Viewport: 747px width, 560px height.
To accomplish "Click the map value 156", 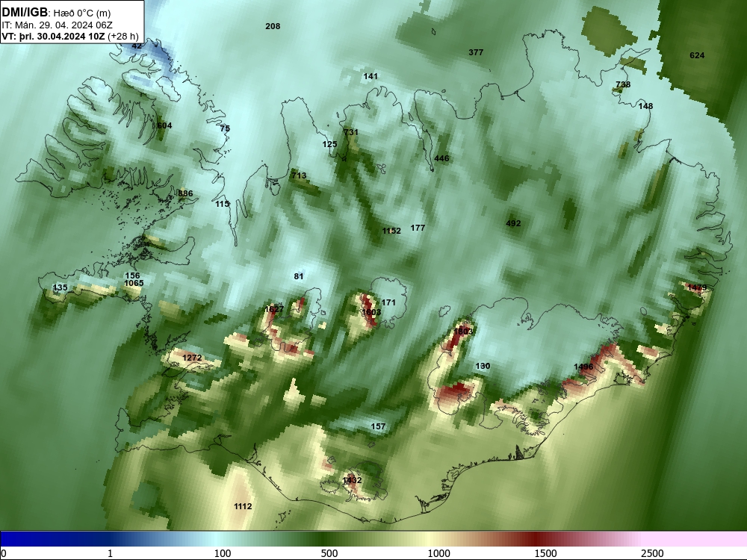I will coord(132,276).
